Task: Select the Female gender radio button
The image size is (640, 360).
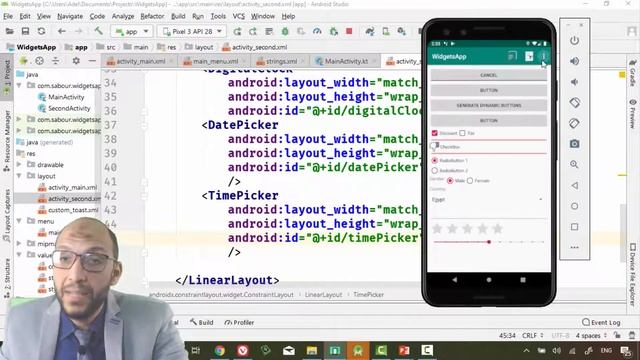Action: 470,180
